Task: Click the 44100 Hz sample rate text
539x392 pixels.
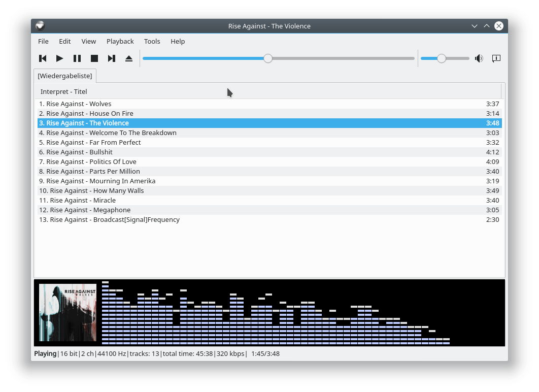Action: point(112,353)
